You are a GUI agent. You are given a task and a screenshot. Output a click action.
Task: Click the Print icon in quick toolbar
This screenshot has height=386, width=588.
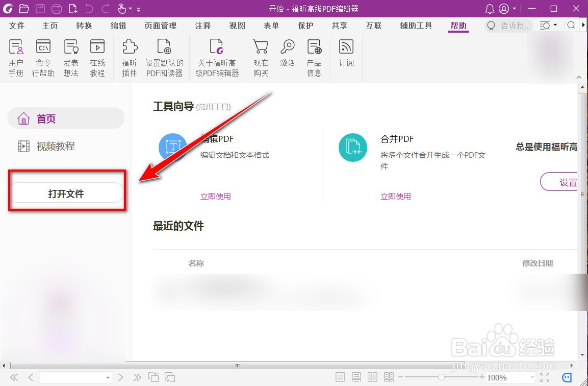click(57, 8)
